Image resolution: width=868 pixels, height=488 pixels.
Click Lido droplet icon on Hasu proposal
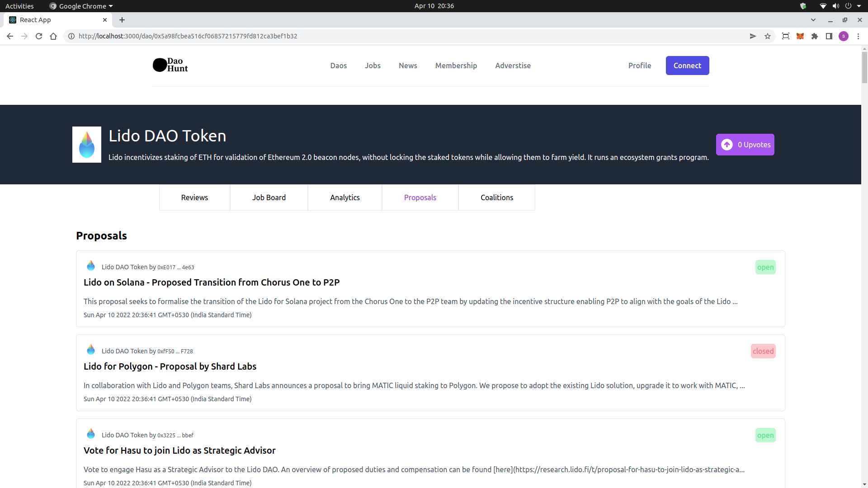[91, 434]
